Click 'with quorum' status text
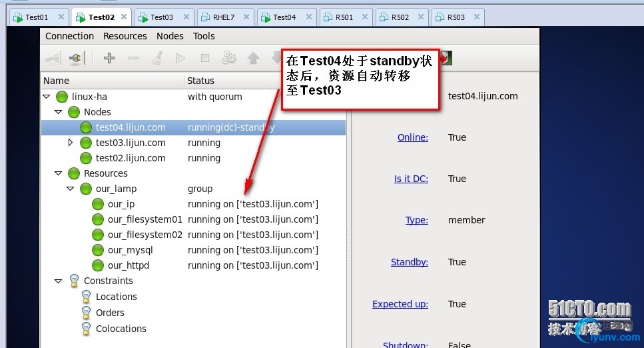This screenshot has width=644, height=348. coord(215,97)
